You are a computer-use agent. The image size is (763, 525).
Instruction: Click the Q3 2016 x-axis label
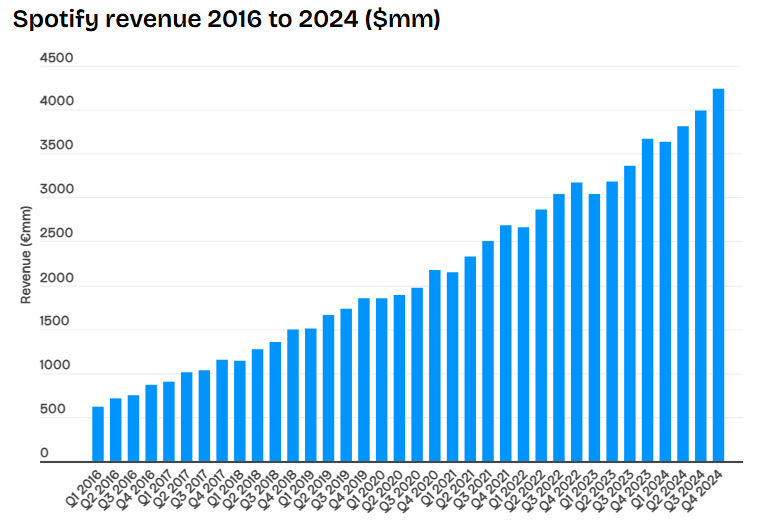(118, 490)
